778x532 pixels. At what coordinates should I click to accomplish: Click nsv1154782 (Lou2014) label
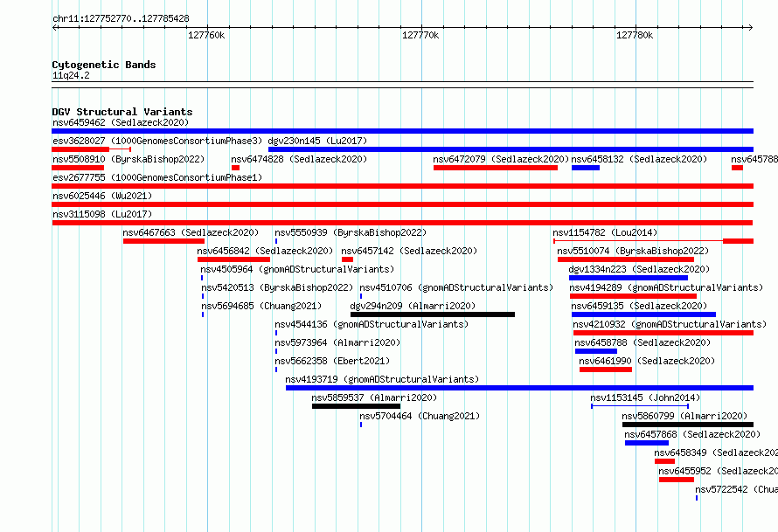(605, 232)
